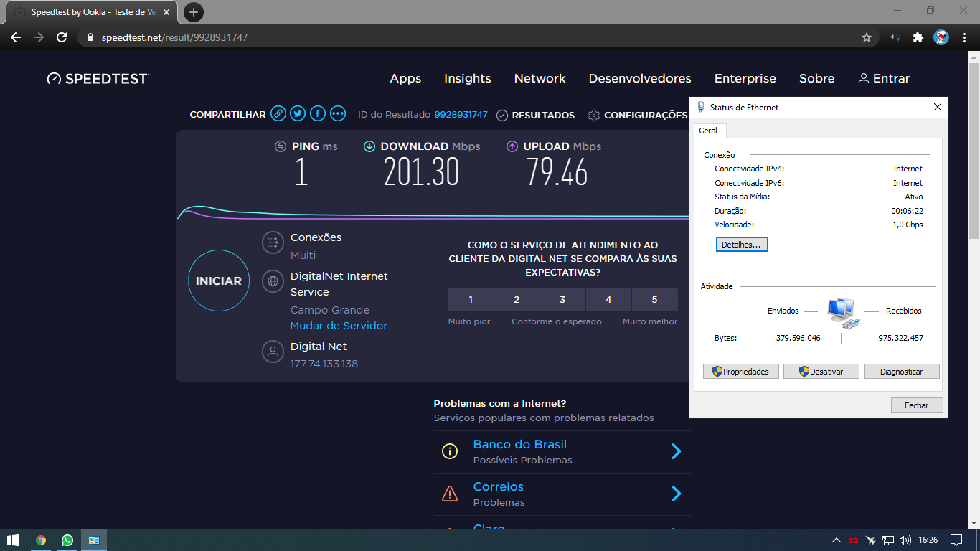Expand Correios problem chevron
The width and height of the screenshot is (980, 551).
click(x=676, y=494)
